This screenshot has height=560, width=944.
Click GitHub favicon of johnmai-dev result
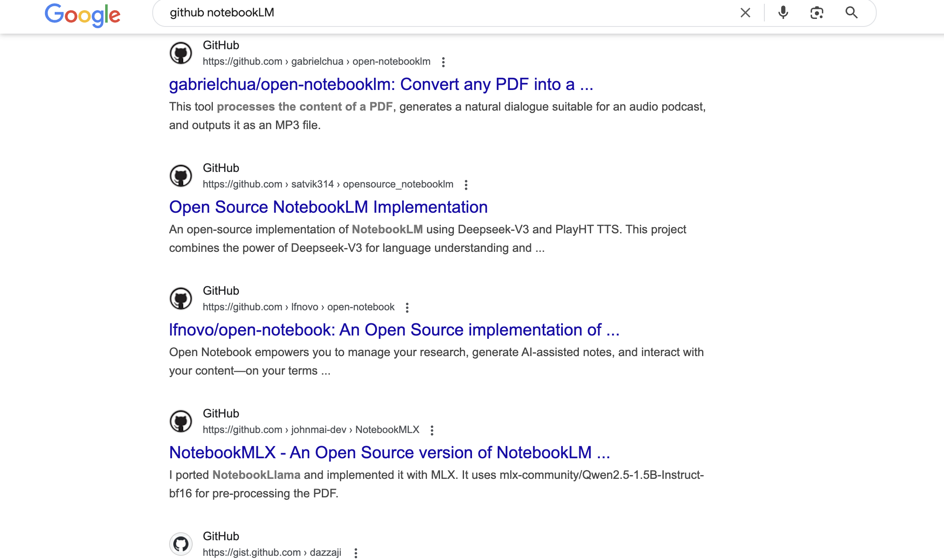pos(181,421)
